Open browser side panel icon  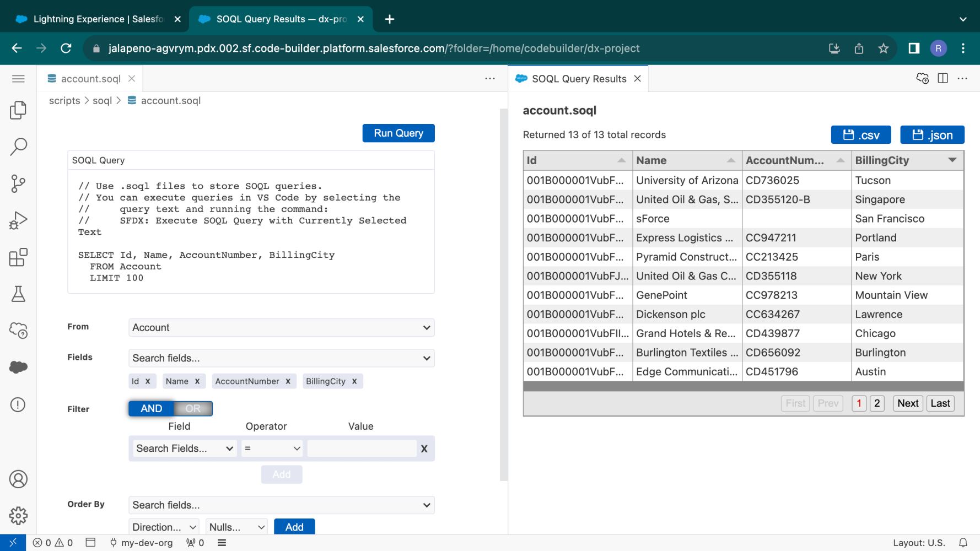pyautogui.click(x=914, y=48)
